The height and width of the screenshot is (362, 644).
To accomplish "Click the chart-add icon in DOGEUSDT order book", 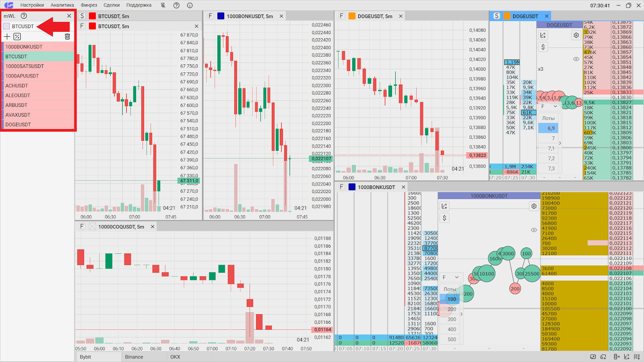I will 543,35.
